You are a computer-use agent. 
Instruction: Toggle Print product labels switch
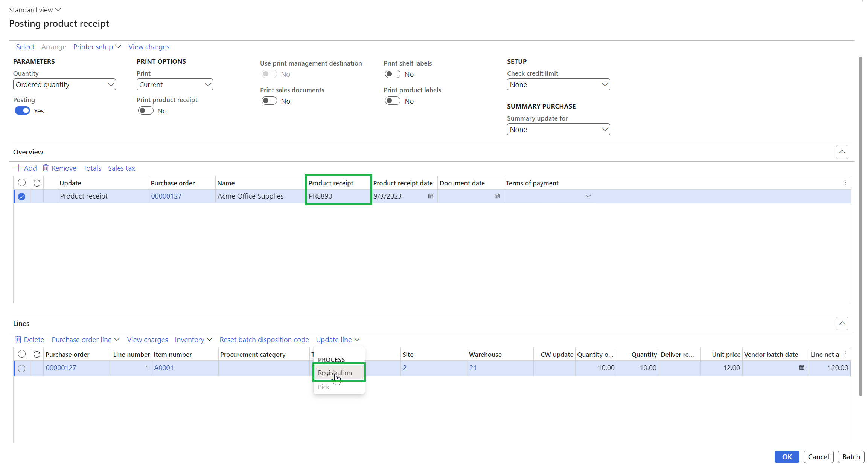click(x=393, y=101)
